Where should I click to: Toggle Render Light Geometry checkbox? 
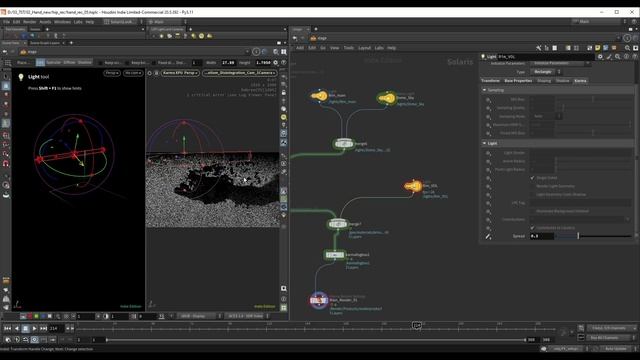pyautogui.click(x=532, y=186)
